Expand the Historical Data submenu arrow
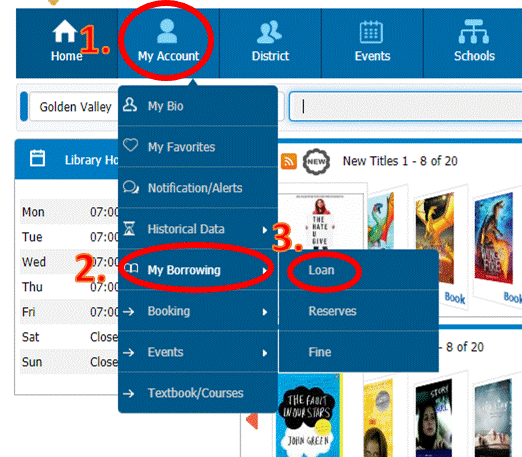The height and width of the screenshot is (457, 522). tap(265, 230)
